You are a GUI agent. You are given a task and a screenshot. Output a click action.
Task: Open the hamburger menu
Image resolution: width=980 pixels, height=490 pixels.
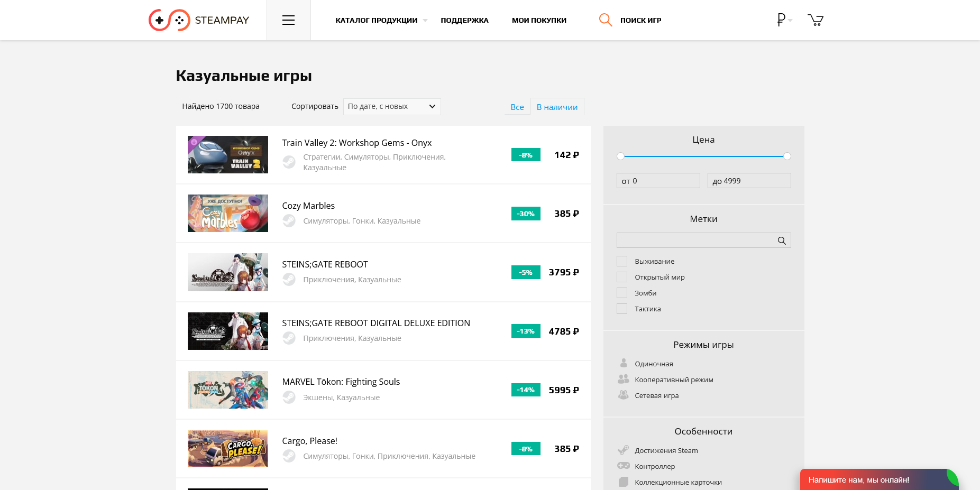point(288,20)
